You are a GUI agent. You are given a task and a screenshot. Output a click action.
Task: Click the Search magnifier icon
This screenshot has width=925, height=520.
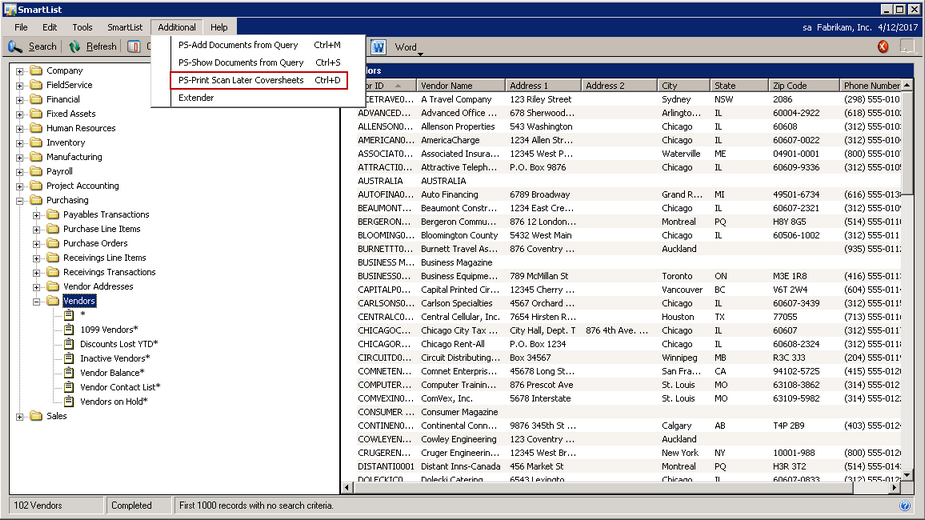click(15, 47)
